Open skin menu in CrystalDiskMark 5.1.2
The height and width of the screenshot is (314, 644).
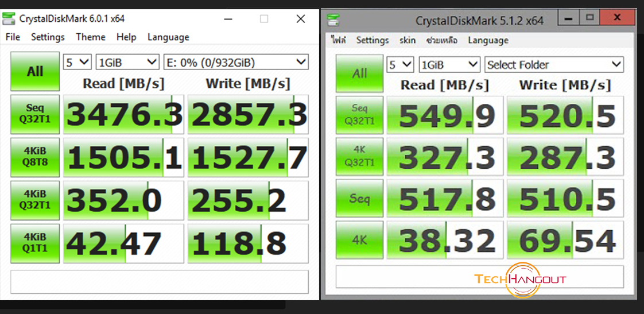(408, 40)
